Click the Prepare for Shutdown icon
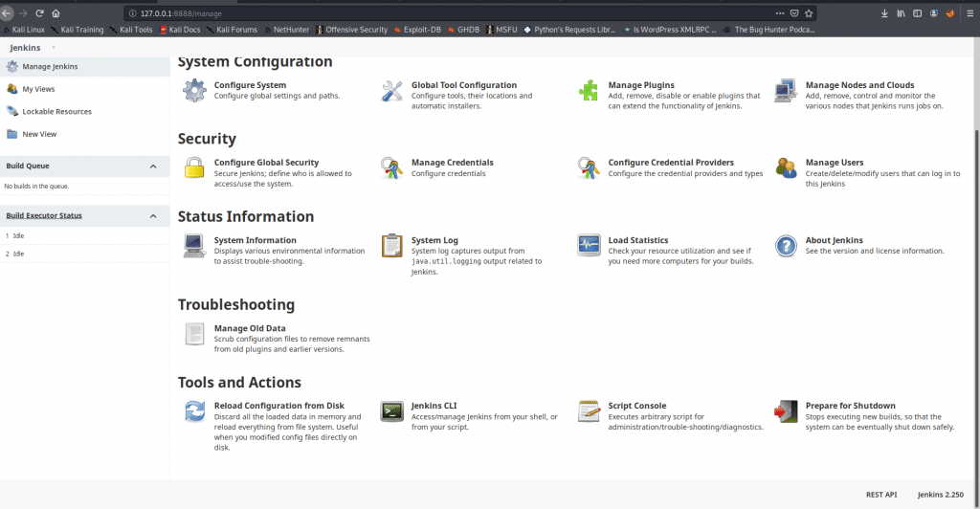980x509 pixels. click(786, 411)
